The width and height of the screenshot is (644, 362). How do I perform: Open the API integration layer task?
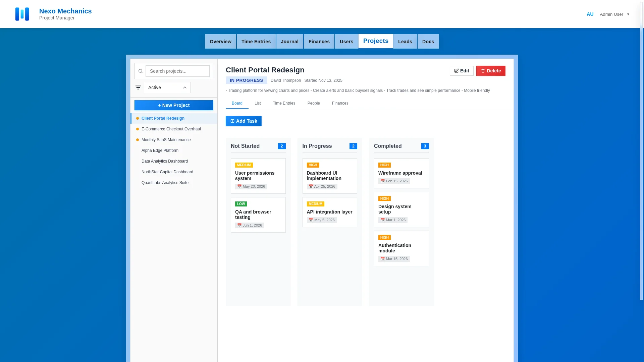[330, 212]
